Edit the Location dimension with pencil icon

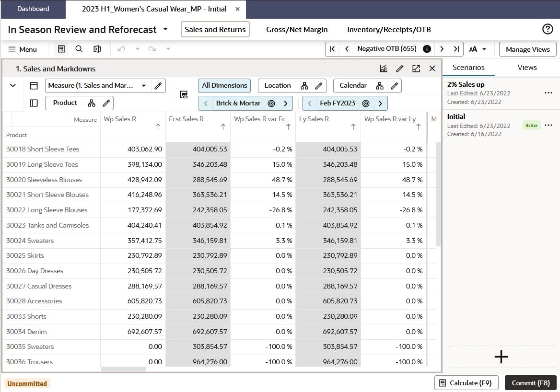click(x=318, y=86)
